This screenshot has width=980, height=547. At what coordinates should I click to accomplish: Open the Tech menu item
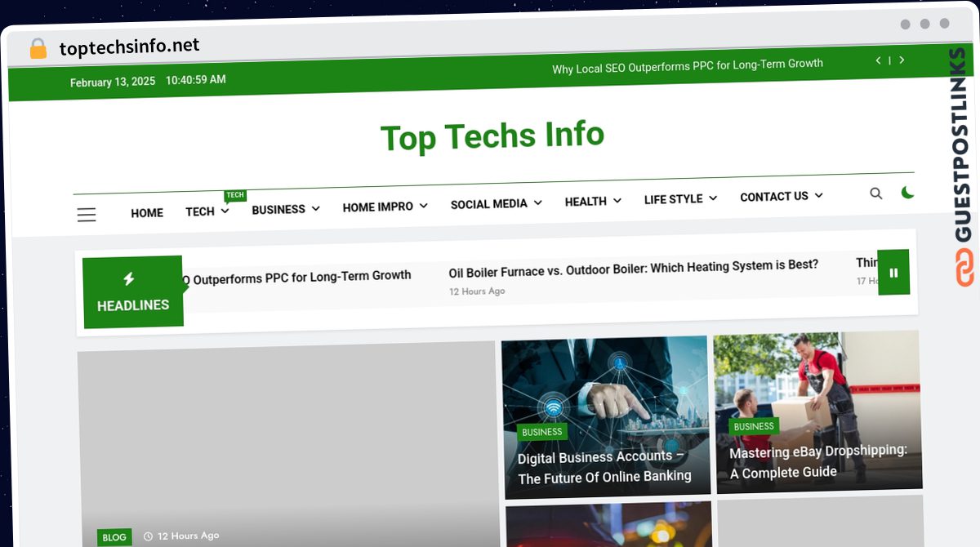(200, 211)
